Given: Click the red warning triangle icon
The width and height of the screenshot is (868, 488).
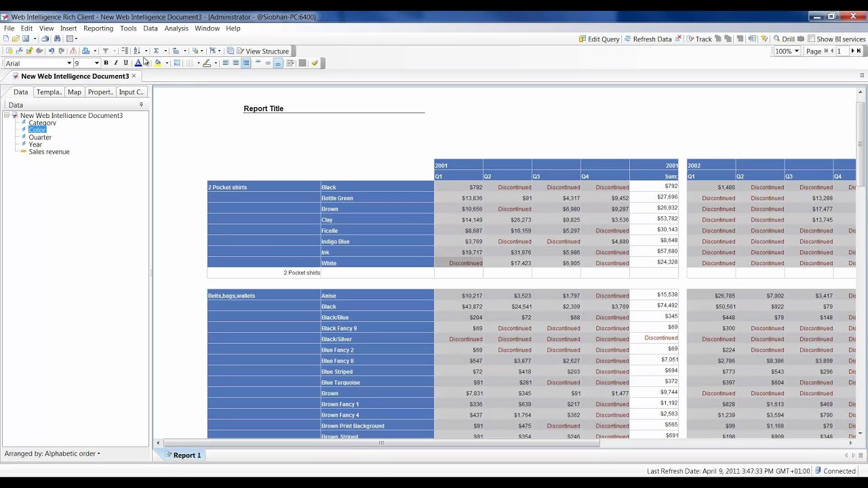Looking at the screenshot, I should 73,51.
